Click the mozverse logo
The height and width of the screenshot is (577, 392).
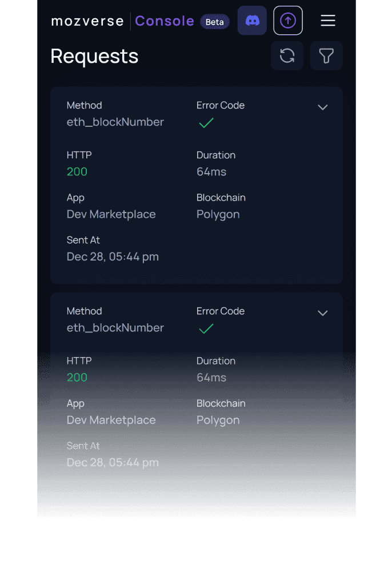click(x=87, y=21)
